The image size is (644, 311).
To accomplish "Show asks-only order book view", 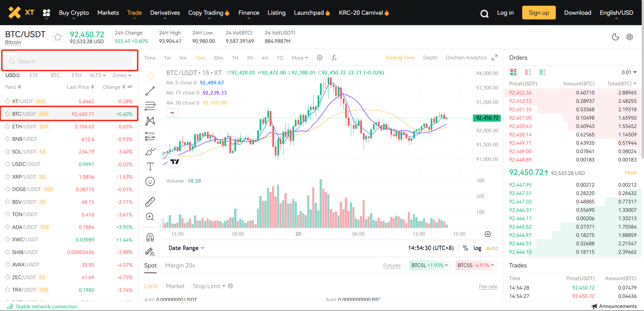I will (528, 72).
